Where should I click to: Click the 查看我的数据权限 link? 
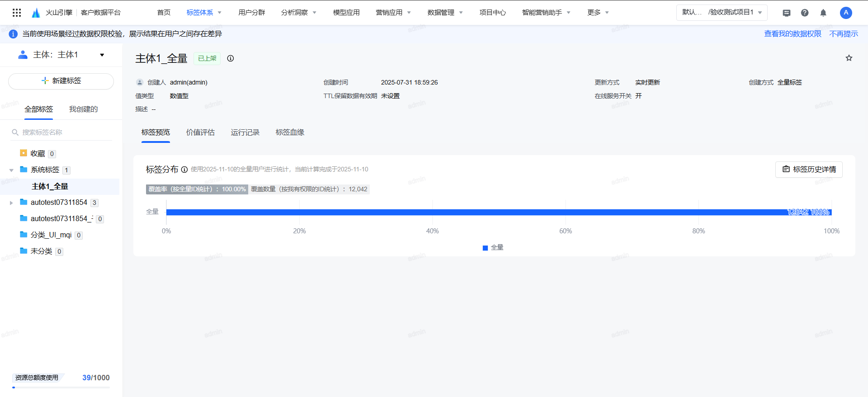[793, 34]
